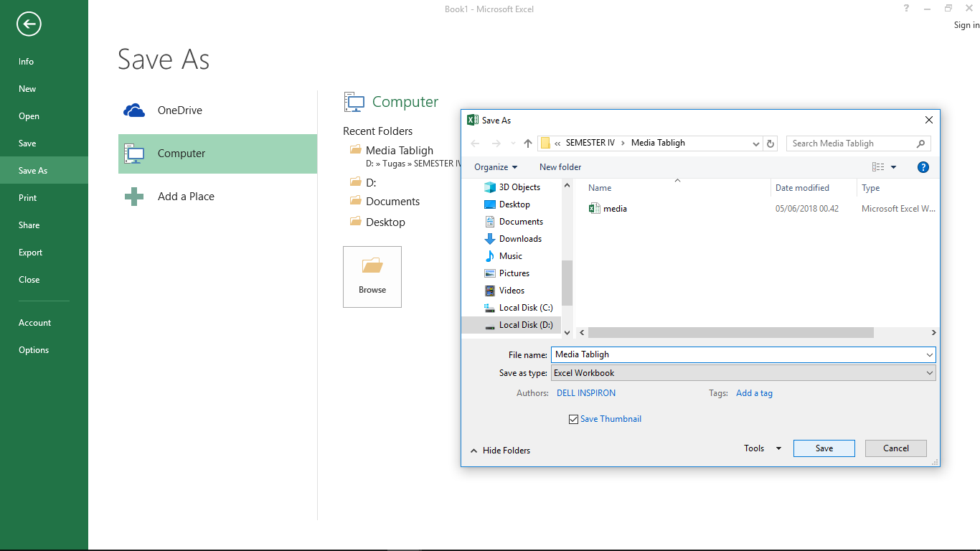Click the search magnifier icon

(920, 143)
